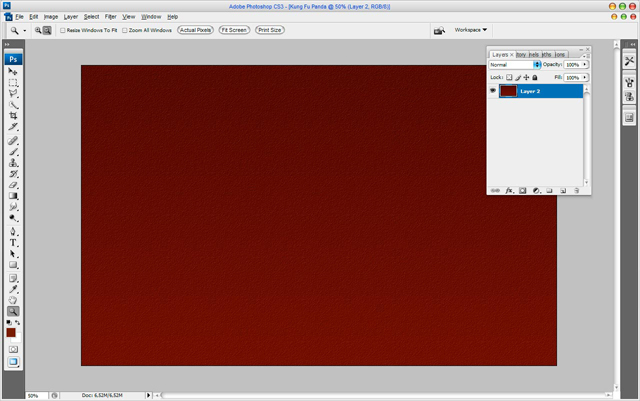Select the Crop tool
The height and width of the screenshot is (401, 640).
[x=13, y=116]
